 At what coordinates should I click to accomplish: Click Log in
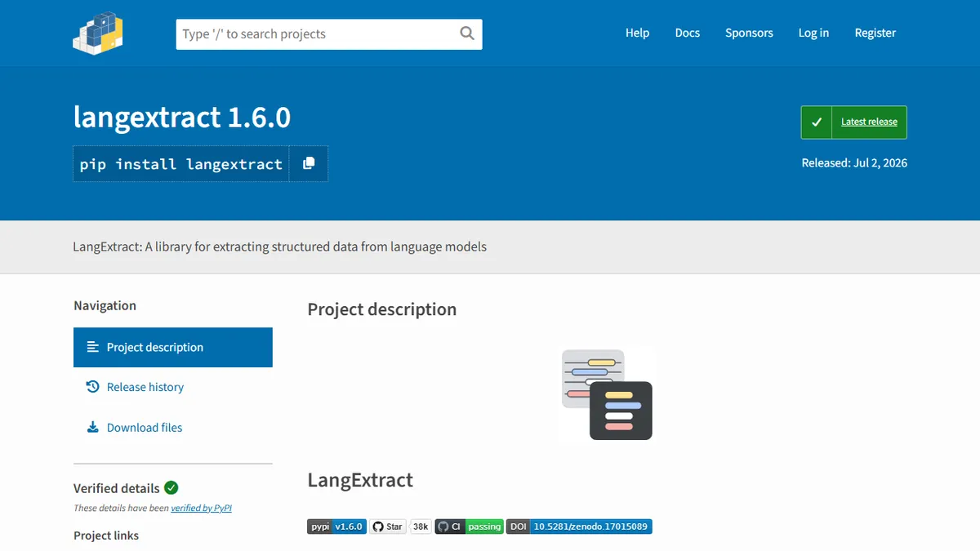[x=813, y=33]
